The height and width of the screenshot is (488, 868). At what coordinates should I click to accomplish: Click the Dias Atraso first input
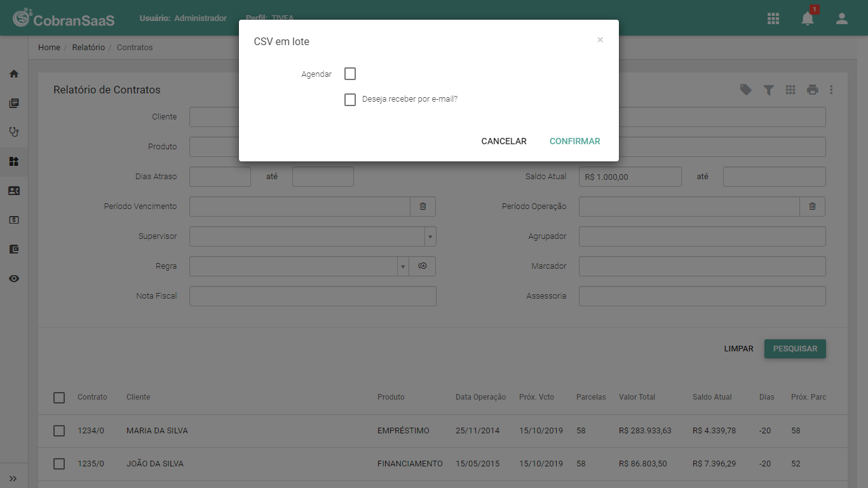pos(220,177)
